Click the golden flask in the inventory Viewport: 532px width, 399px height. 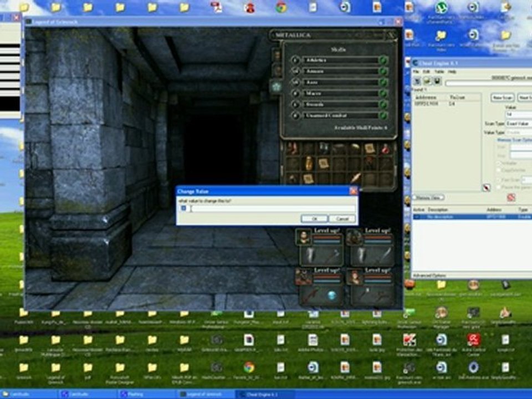[309, 163]
